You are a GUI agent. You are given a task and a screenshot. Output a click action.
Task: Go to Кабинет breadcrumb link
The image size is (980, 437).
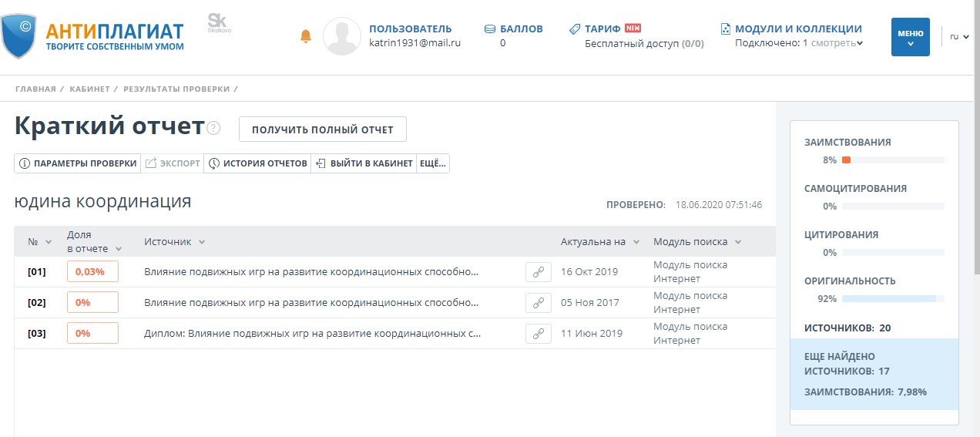(89, 89)
